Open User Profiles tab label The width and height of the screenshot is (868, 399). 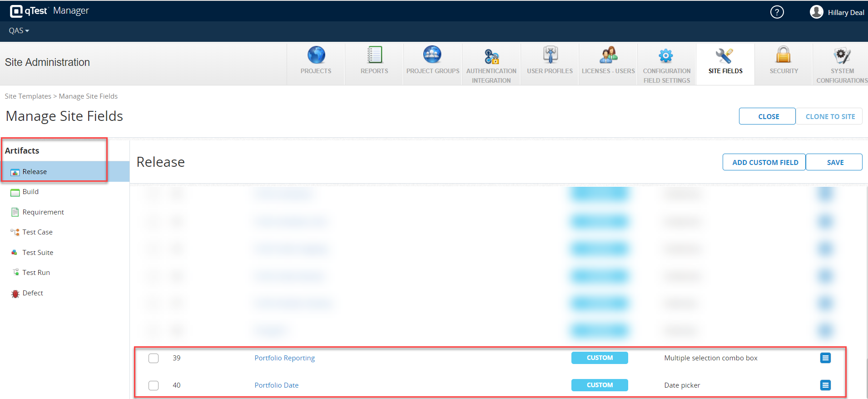point(550,71)
